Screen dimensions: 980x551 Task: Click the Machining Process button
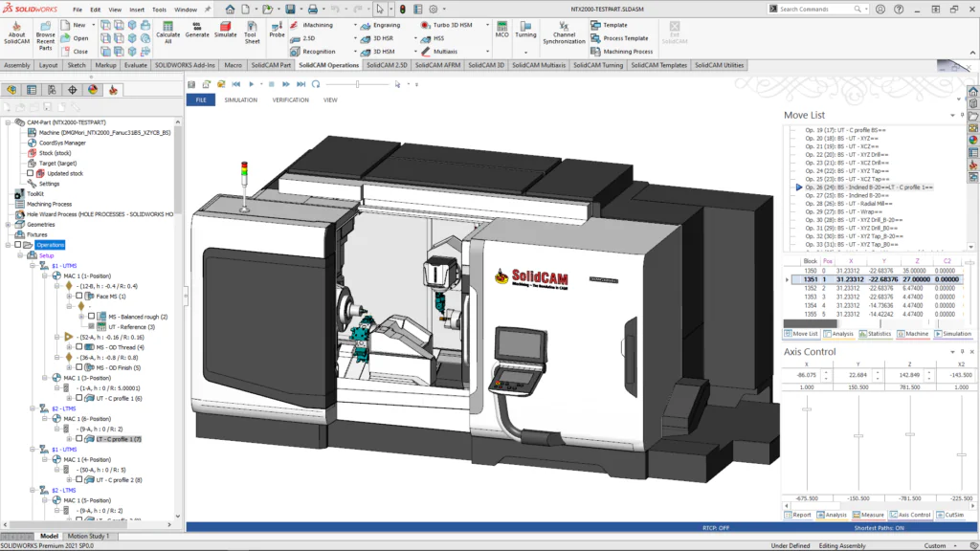[618, 51]
